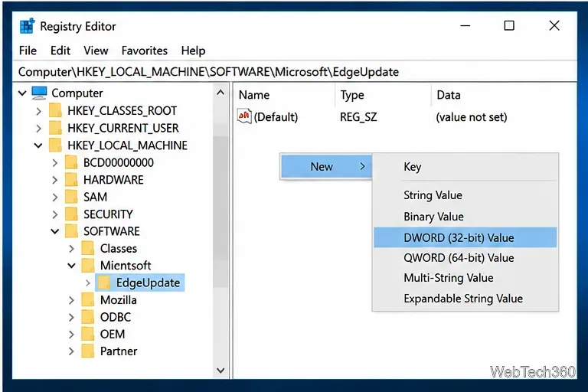The image size is (588, 392).
Task: Click the tree scrollbar down arrow
Action: [220, 371]
